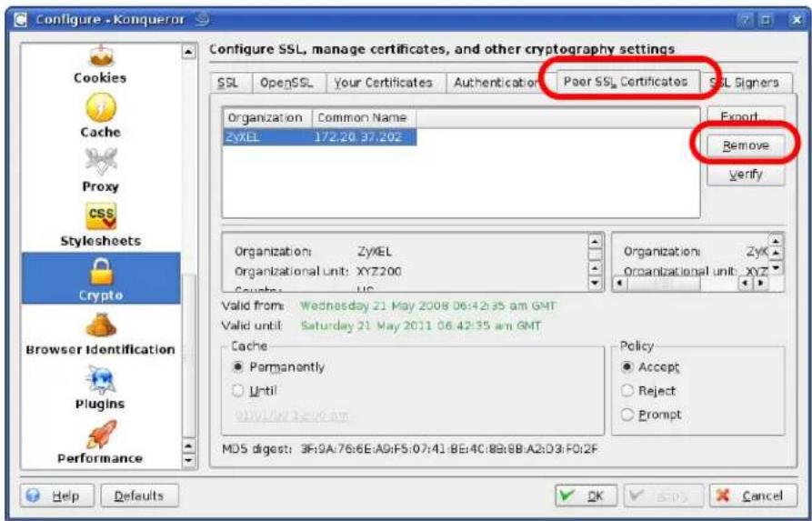Image resolution: width=812 pixels, height=521 pixels.
Task: Click the MD5 digest value text
Action: [448, 448]
